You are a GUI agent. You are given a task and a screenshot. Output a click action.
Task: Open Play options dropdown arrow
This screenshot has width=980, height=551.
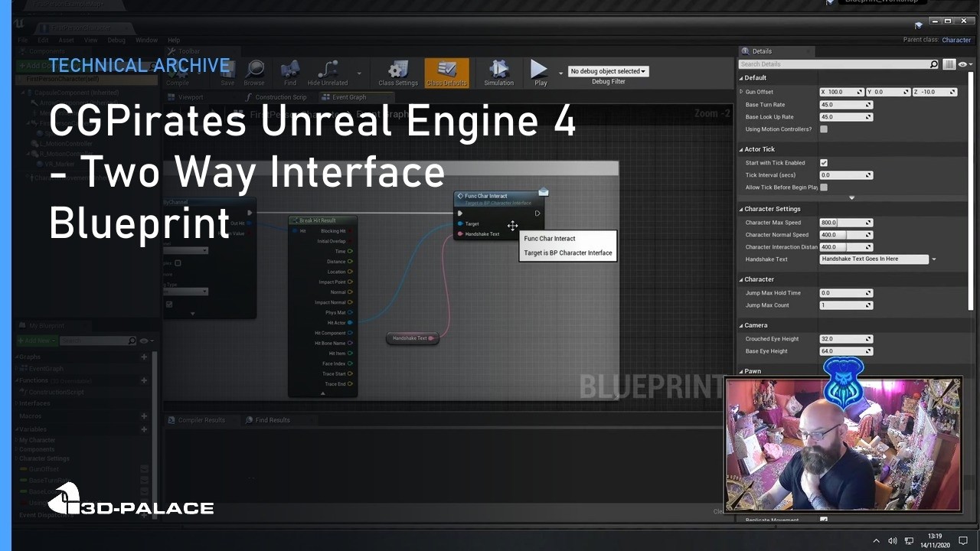tap(560, 73)
